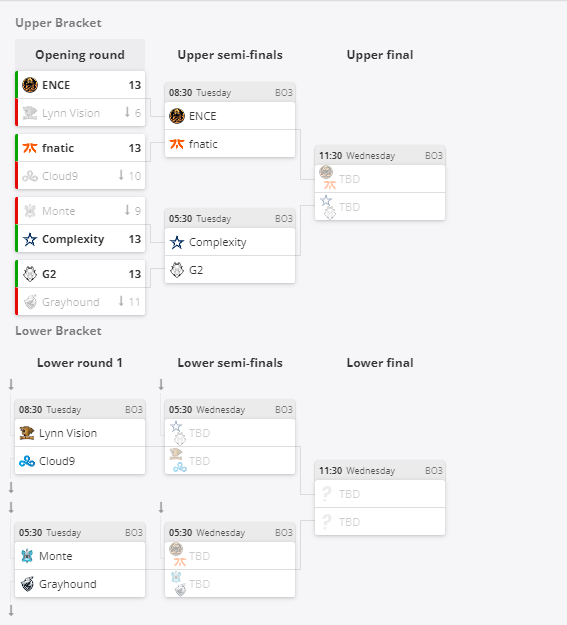This screenshot has height=625, width=567.
Task: Click the first TBD slot in Lower final
Action: [x=380, y=494]
